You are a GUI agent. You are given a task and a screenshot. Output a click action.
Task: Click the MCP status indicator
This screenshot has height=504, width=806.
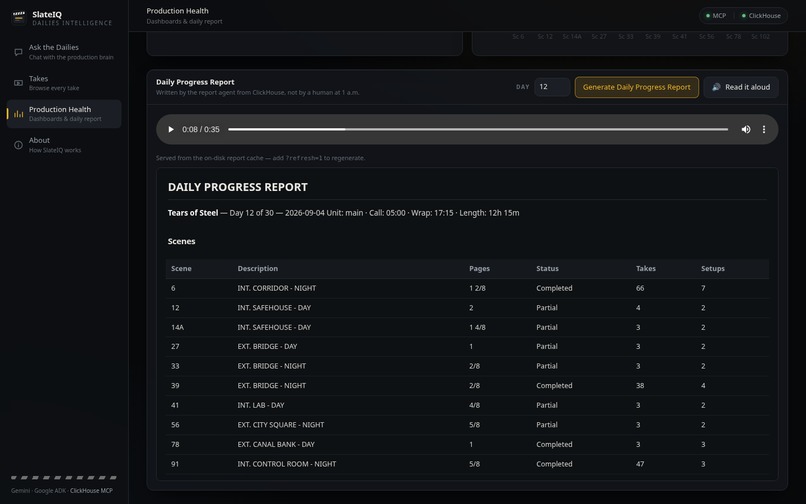[716, 15]
